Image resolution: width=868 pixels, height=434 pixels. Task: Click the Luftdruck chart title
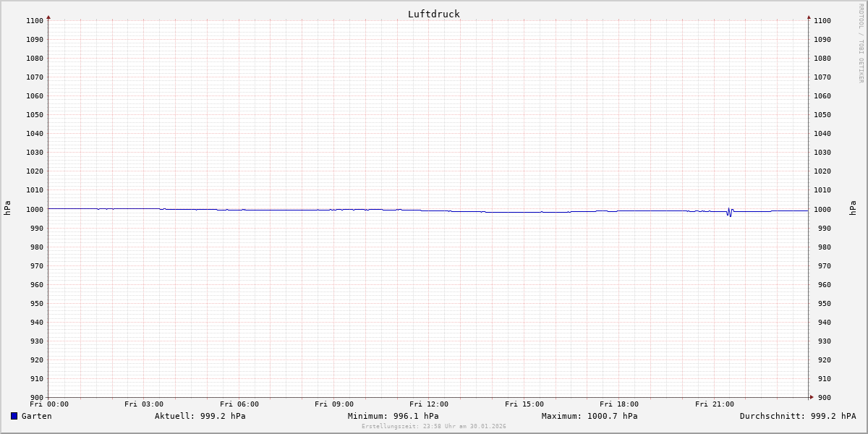[433, 14]
